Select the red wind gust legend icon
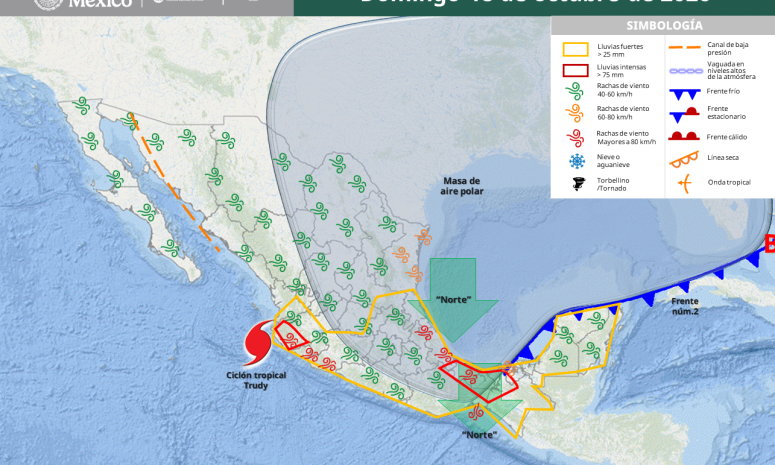The width and height of the screenshot is (775, 465). [575, 138]
